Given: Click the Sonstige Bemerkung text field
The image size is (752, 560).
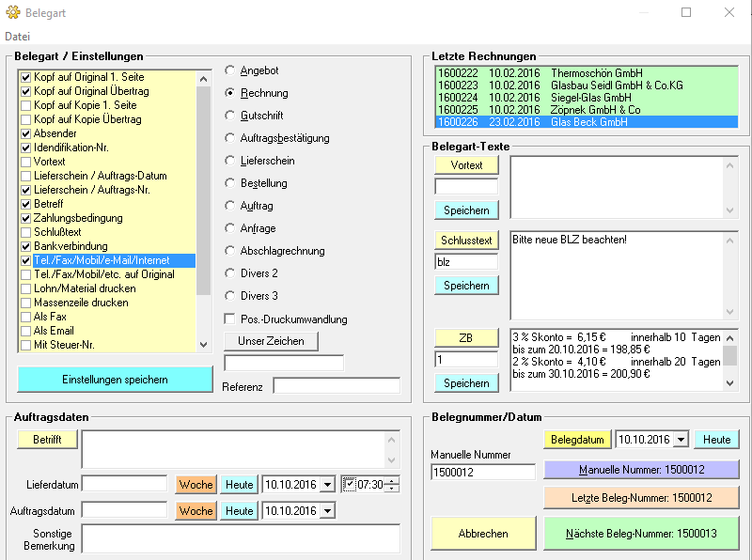Looking at the screenshot, I should coord(241,539).
